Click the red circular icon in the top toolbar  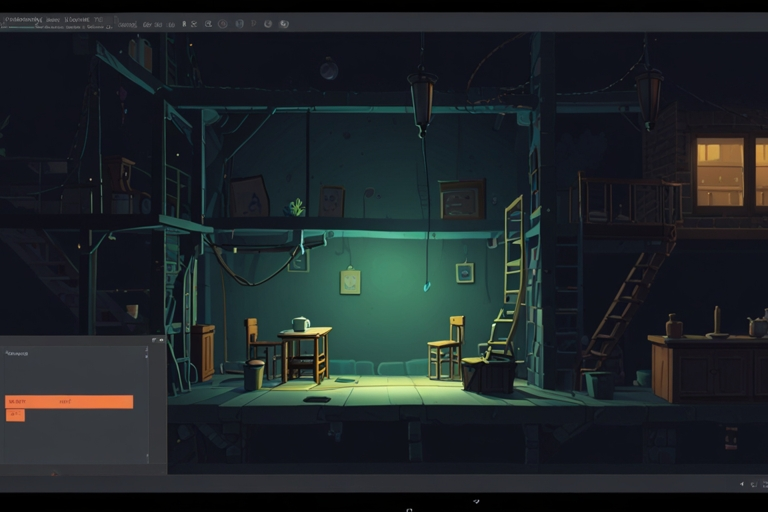[222, 24]
